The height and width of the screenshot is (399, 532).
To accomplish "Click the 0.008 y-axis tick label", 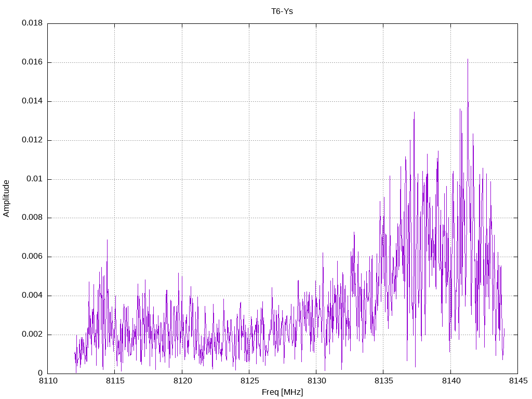I will tap(32, 218).
